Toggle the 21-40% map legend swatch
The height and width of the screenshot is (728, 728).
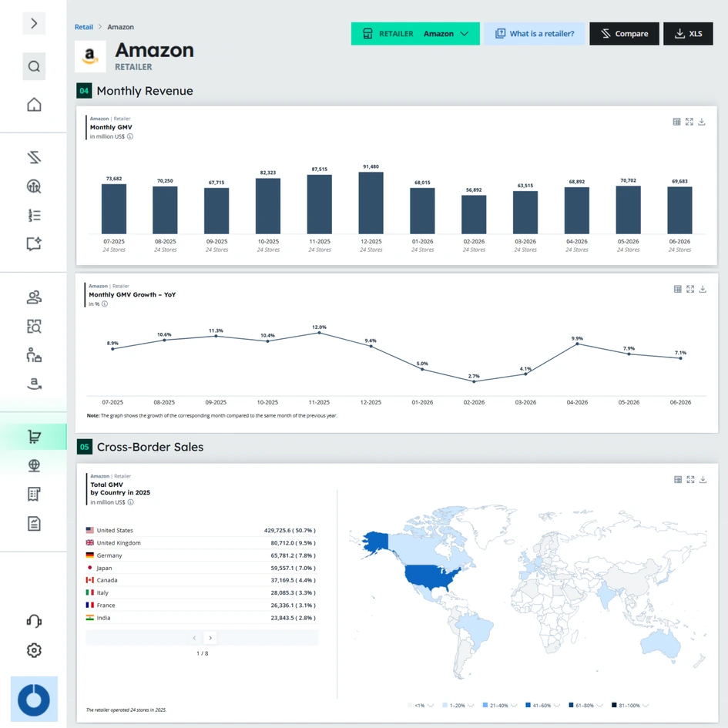[485, 705]
